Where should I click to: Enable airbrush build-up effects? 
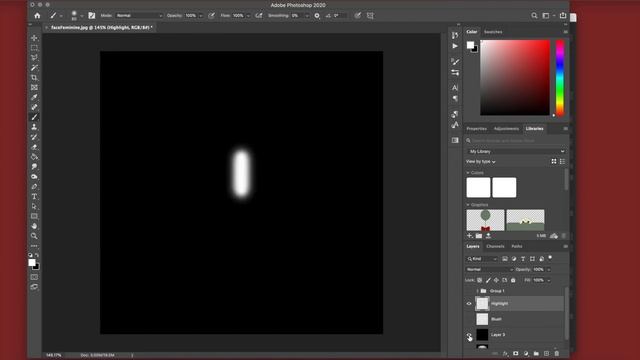[259, 16]
